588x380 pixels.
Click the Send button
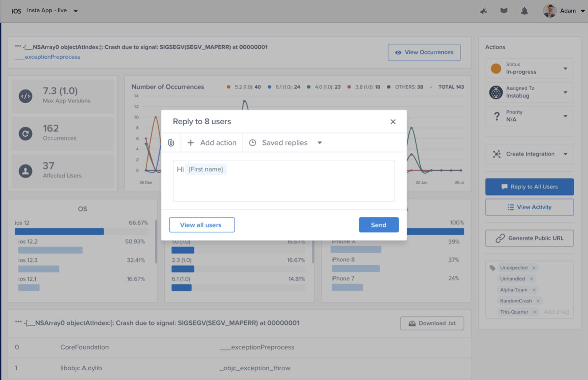pyautogui.click(x=379, y=225)
